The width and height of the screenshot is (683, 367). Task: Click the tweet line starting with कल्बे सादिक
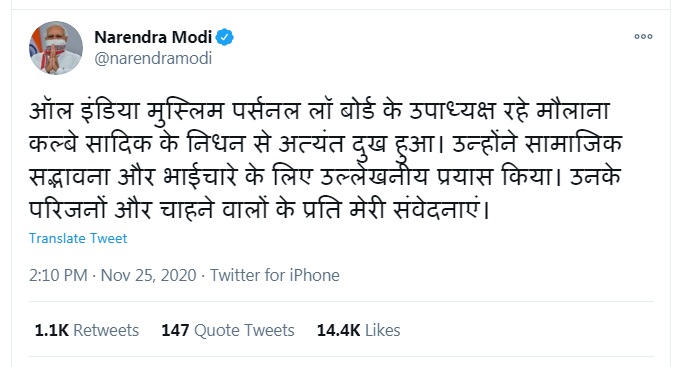(x=325, y=144)
